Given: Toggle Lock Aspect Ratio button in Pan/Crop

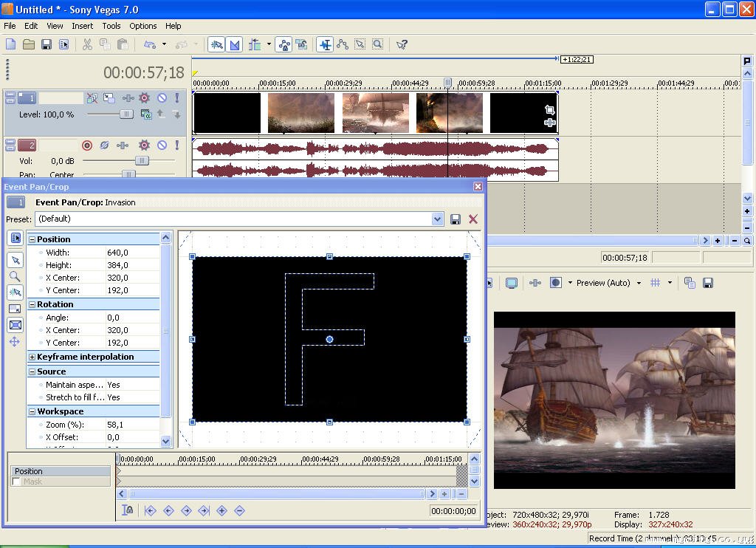Looking at the screenshot, I should coord(15,309).
